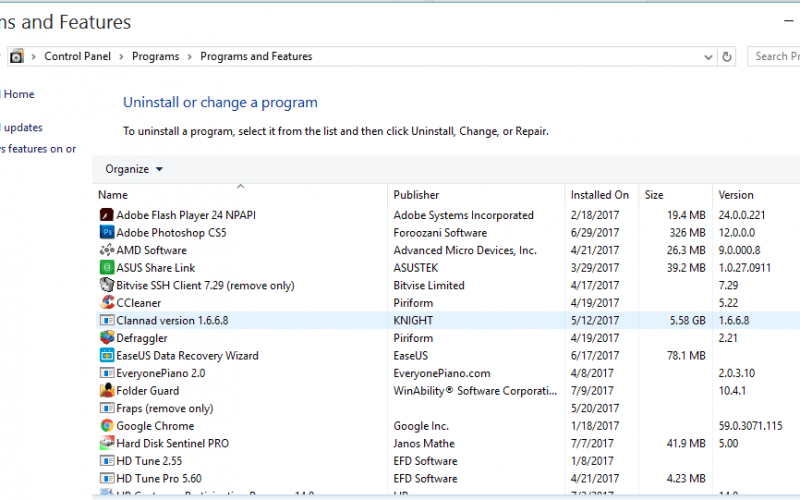Click Advanced Micro Devices, Inc. publisher
The image size is (800, 500).
465,250
